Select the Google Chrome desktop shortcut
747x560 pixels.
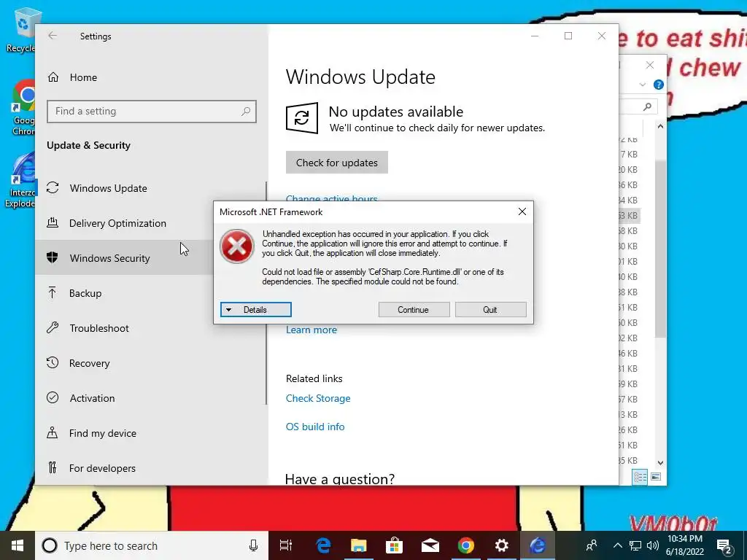22,107
